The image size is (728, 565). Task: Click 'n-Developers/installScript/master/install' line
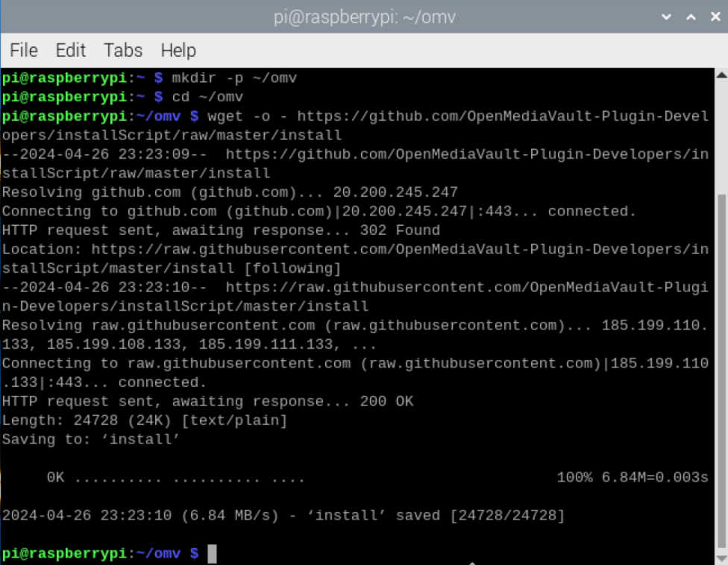pyautogui.click(x=185, y=306)
